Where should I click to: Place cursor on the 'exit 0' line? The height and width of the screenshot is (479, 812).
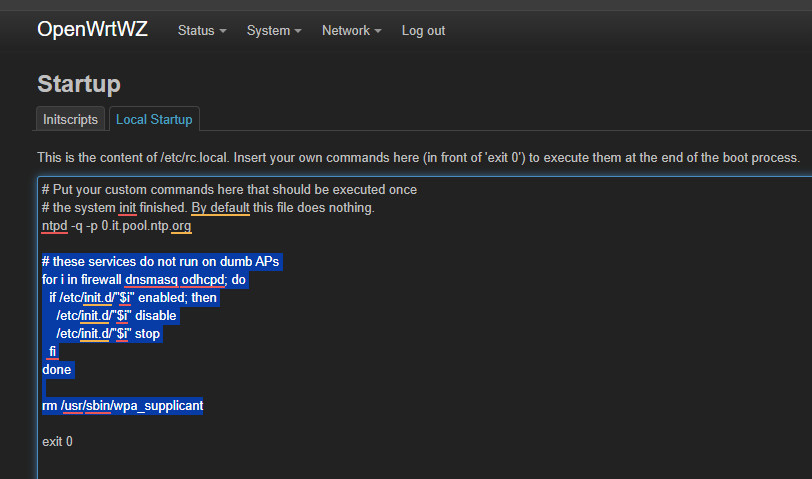click(57, 442)
